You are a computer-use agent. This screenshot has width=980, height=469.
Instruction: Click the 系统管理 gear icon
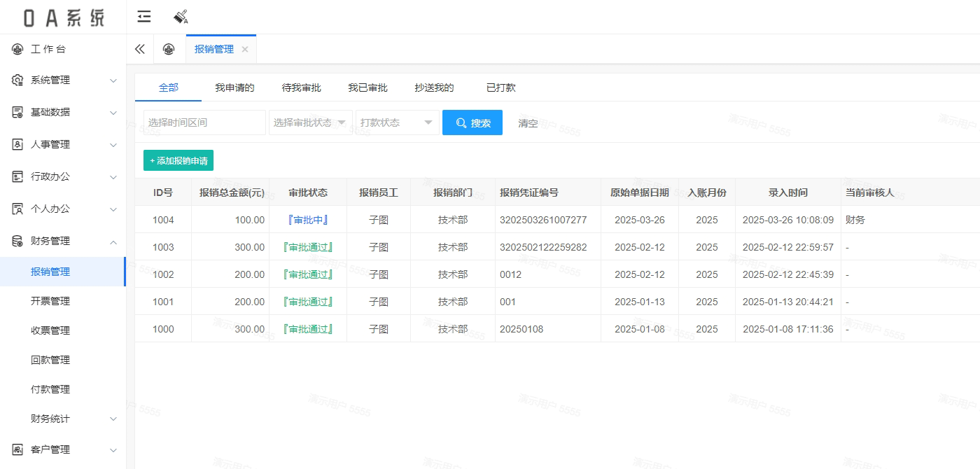coord(18,80)
